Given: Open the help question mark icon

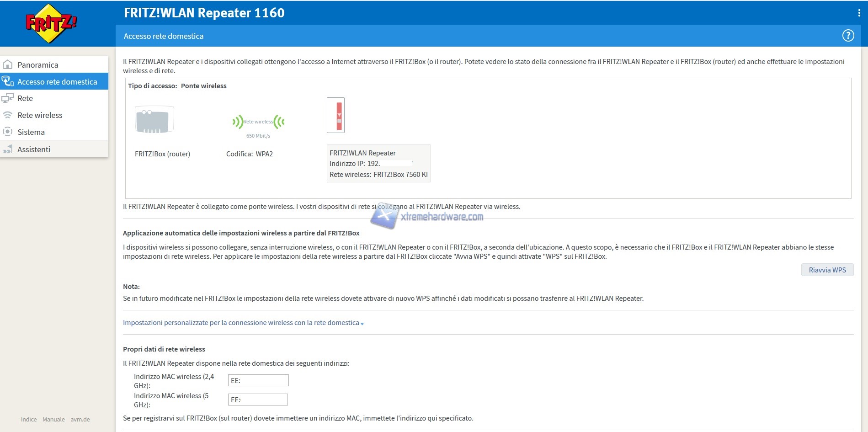Looking at the screenshot, I should pos(848,36).
